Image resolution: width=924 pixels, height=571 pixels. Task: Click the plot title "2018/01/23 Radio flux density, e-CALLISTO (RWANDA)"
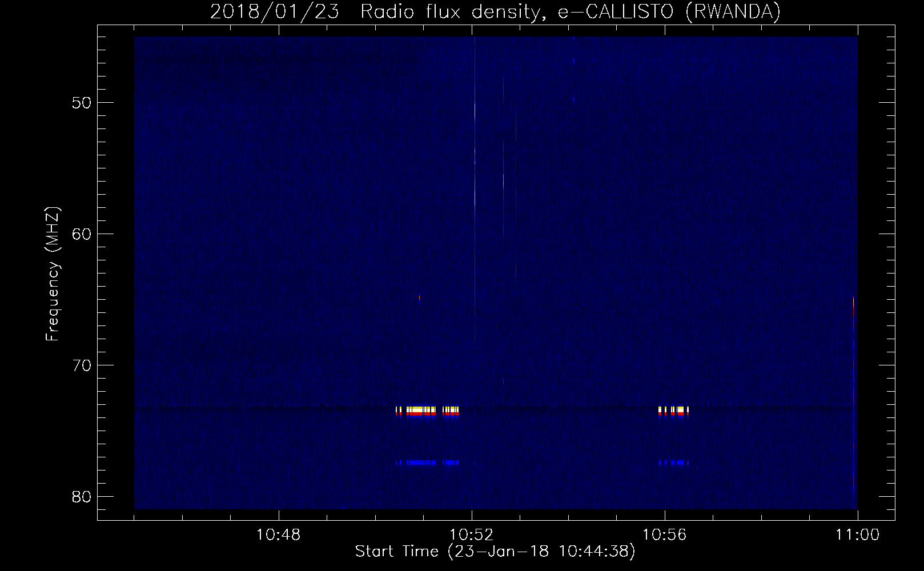[x=495, y=11]
